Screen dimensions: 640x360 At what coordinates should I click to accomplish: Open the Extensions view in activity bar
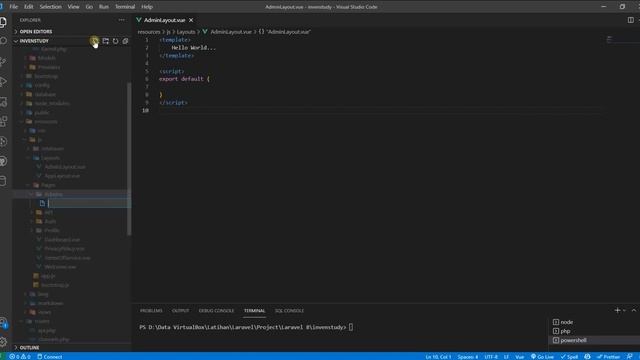click(x=3, y=121)
